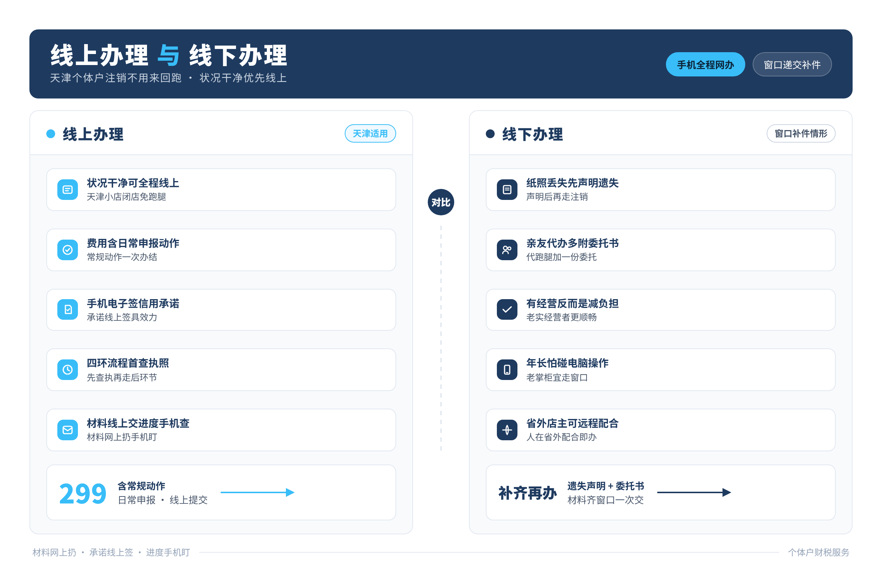Open the 四环流程首查执照 card title
This screenshot has width=882, height=588.
click(x=128, y=363)
